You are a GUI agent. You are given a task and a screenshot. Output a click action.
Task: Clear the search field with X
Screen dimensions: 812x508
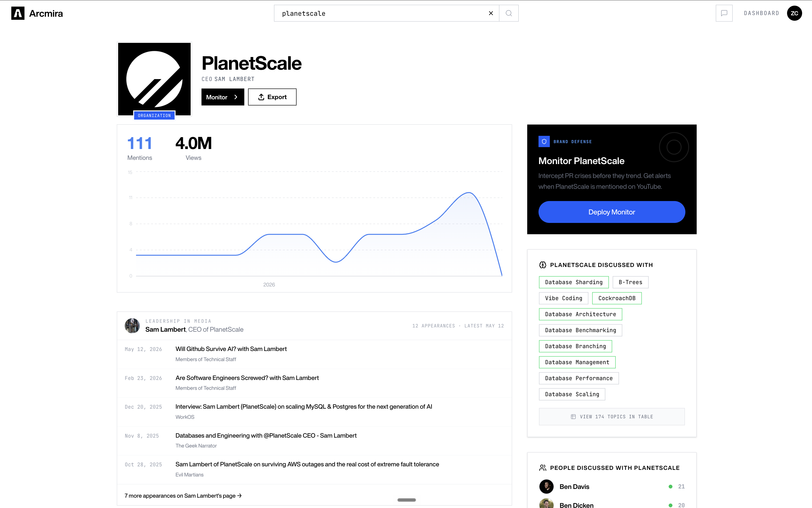(491, 13)
